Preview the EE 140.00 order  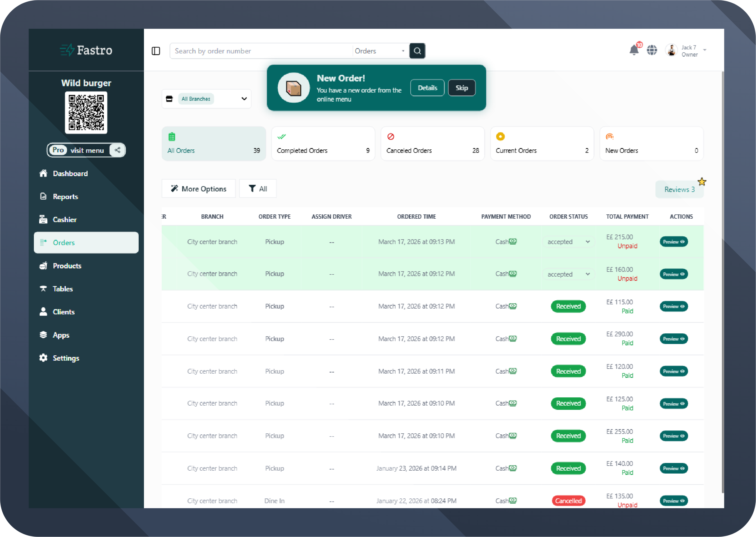click(x=674, y=469)
